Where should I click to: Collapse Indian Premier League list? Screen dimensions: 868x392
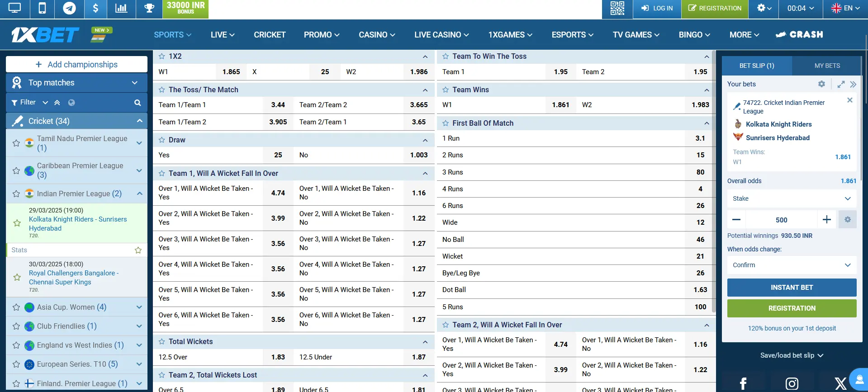click(139, 194)
